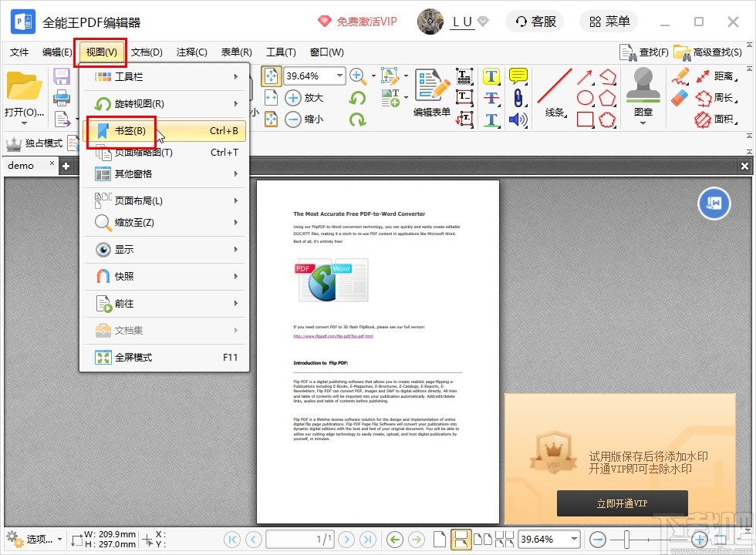Click 高级查找(S) button
The height and width of the screenshot is (555, 756).
(708, 52)
